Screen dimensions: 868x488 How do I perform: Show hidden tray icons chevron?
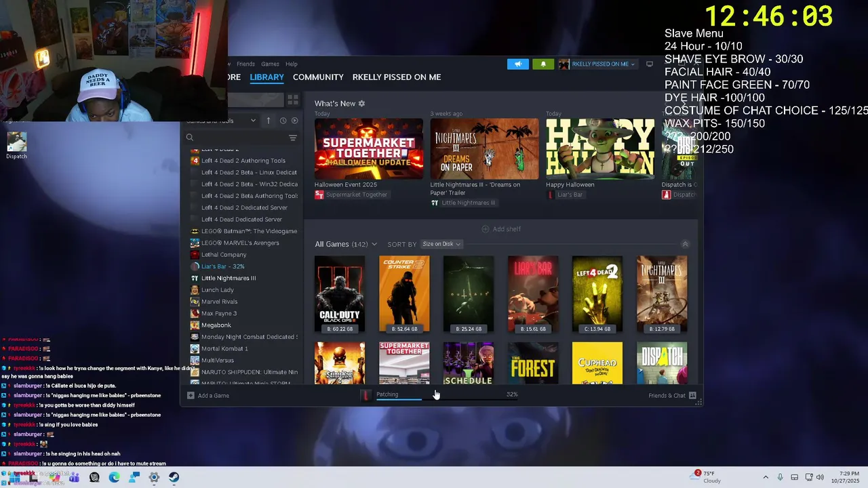pos(766,477)
